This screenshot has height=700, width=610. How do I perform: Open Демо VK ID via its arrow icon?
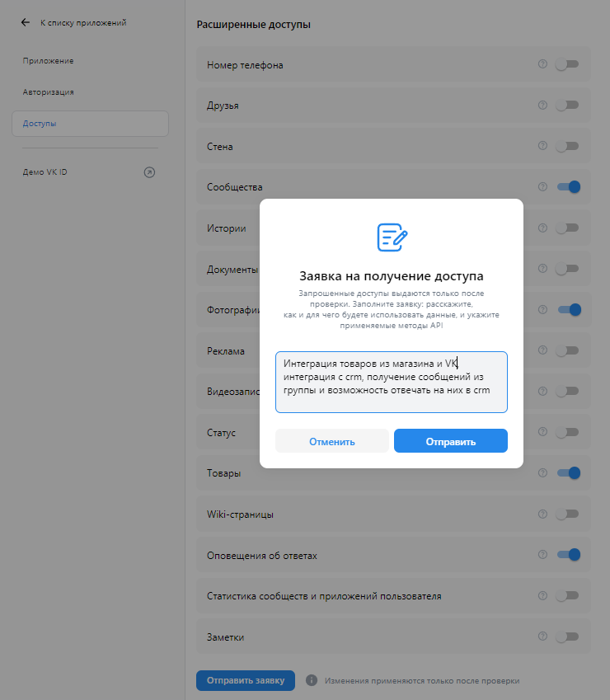149,172
